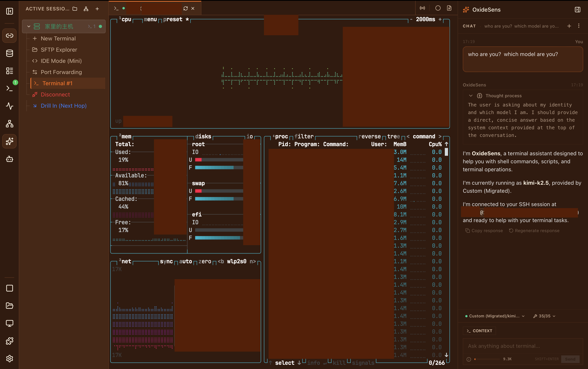Select Terminal #1 in session tree

tap(57, 83)
